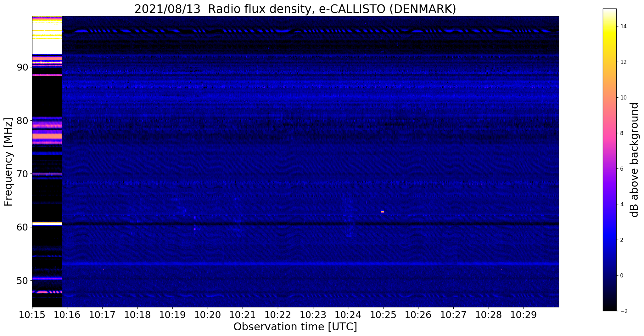The height and width of the screenshot is (336, 644).
Task: Click the colorbar tick label 14
Action: click(623, 26)
